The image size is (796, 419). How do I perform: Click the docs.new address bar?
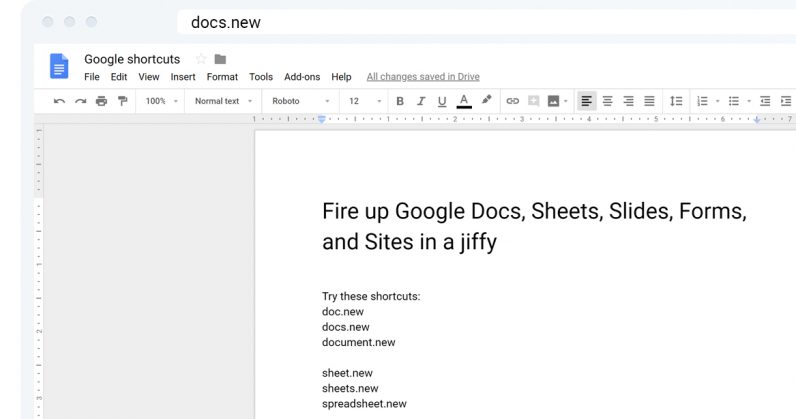[486, 22]
